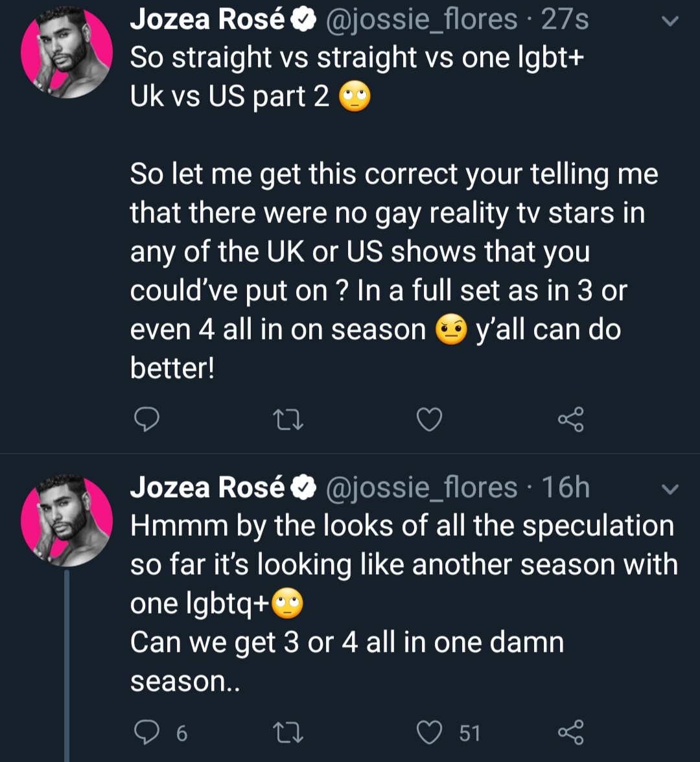Open Jozea Rosé name on 16h tweet
The height and width of the screenshot is (762, 700).
[207, 487]
